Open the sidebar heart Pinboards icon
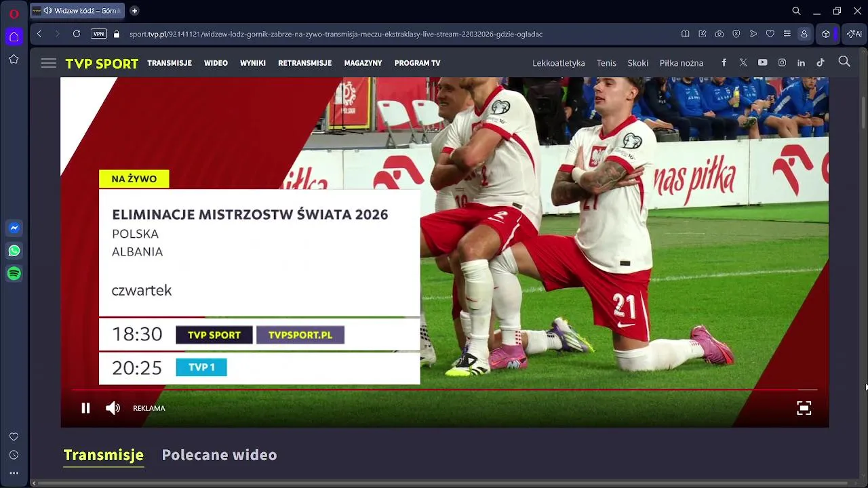This screenshot has height=488, width=868. coord(14,436)
